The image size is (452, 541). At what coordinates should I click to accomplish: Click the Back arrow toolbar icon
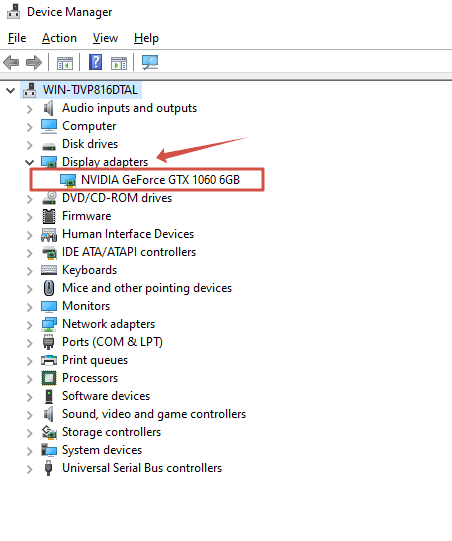coord(11,62)
